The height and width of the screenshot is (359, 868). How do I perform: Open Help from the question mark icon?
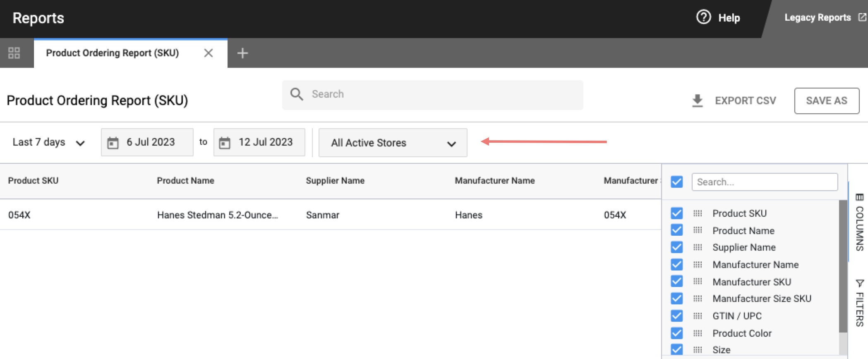coord(703,17)
